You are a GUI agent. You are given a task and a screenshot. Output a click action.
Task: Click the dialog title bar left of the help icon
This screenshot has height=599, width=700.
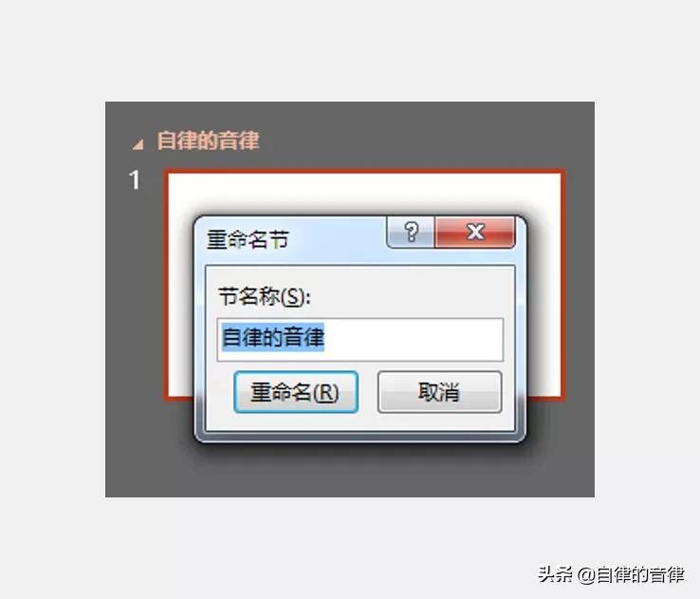click(337, 239)
